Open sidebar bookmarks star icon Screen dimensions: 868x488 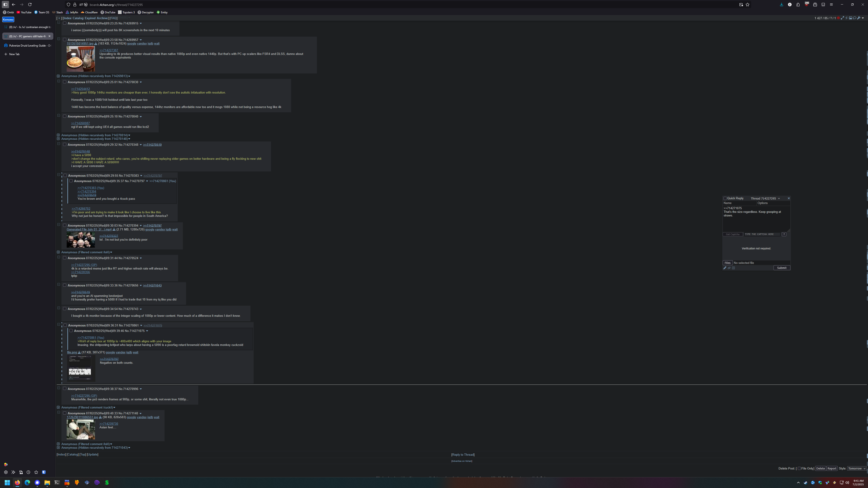coord(36,472)
